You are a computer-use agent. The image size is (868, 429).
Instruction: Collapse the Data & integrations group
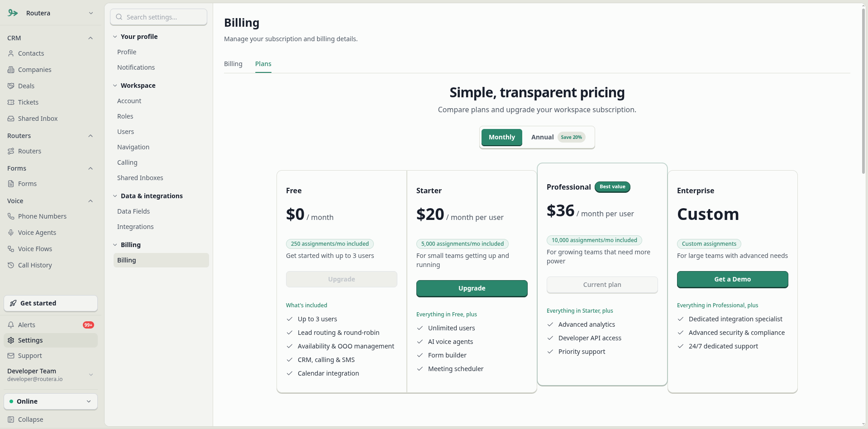tap(115, 196)
